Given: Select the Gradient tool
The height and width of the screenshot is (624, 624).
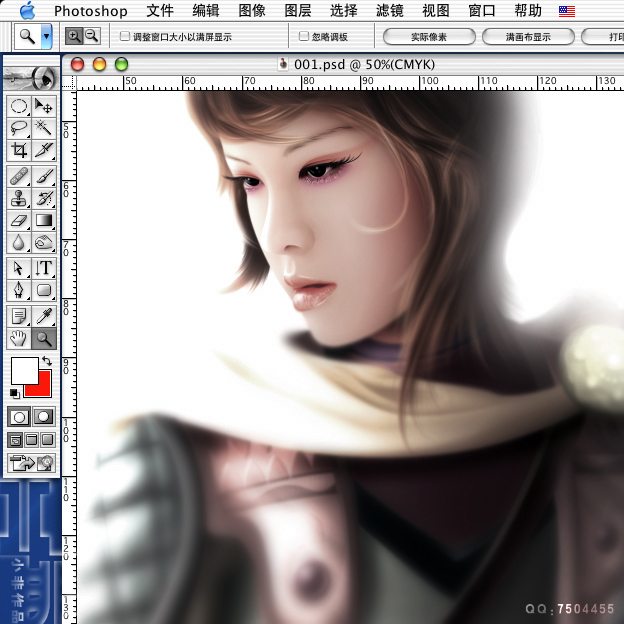Looking at the screenshot, I should [44, 220].
